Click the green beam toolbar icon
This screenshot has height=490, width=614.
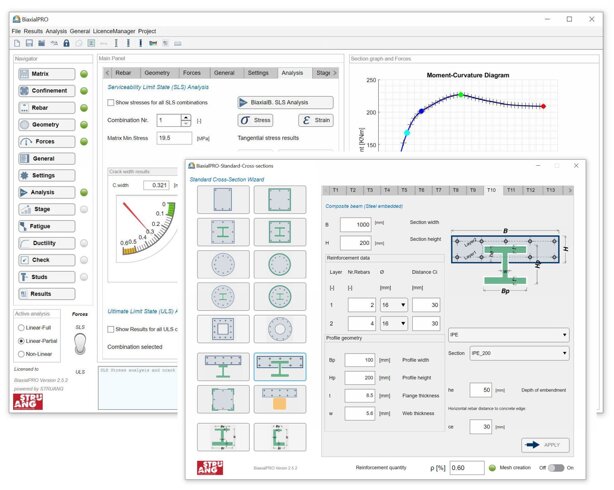point(153,43)
